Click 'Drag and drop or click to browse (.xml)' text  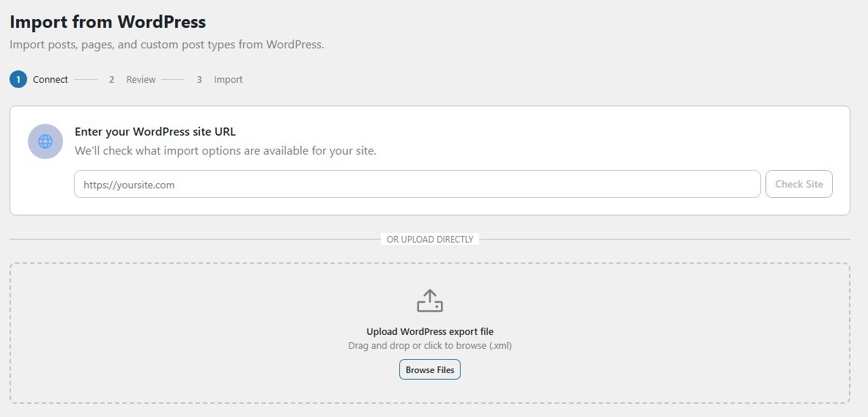pos(429,346)
